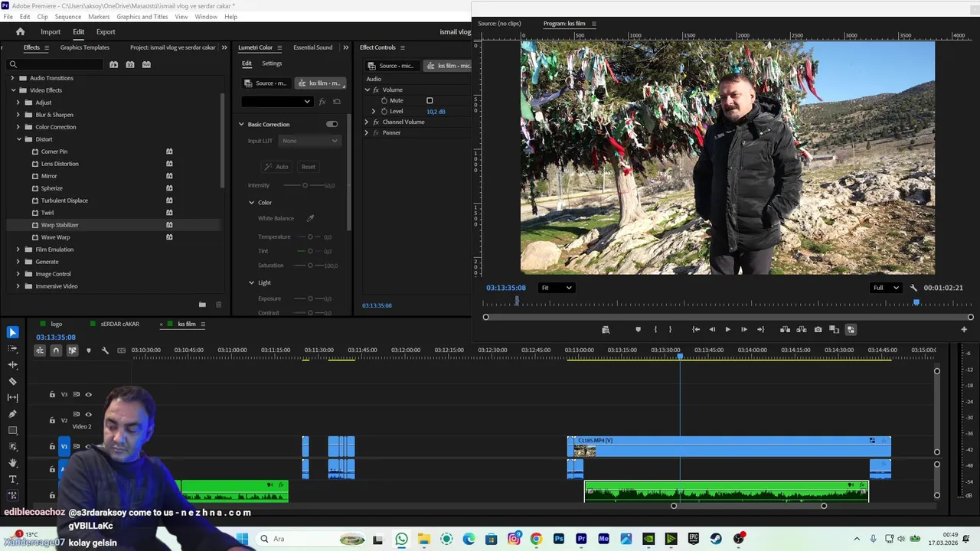The image size is (980, 551).
Task: Select the Rectangle shape tool
Action: (x=12, y=430)
